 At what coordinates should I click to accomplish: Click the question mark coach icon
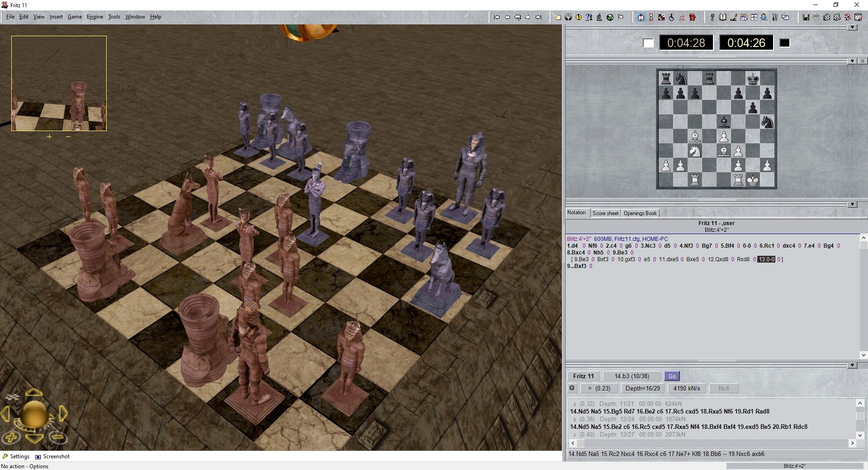click(x=589, y=17)
